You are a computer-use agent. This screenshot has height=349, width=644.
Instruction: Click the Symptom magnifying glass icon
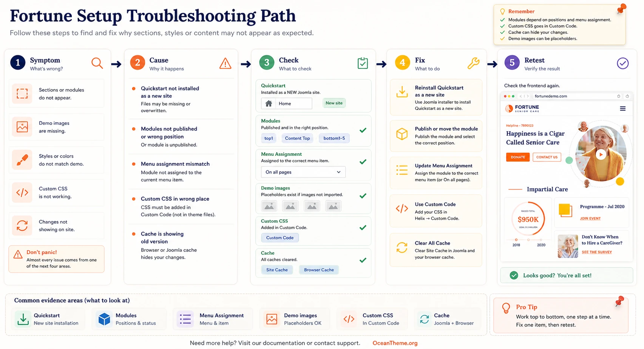(97, 63)
